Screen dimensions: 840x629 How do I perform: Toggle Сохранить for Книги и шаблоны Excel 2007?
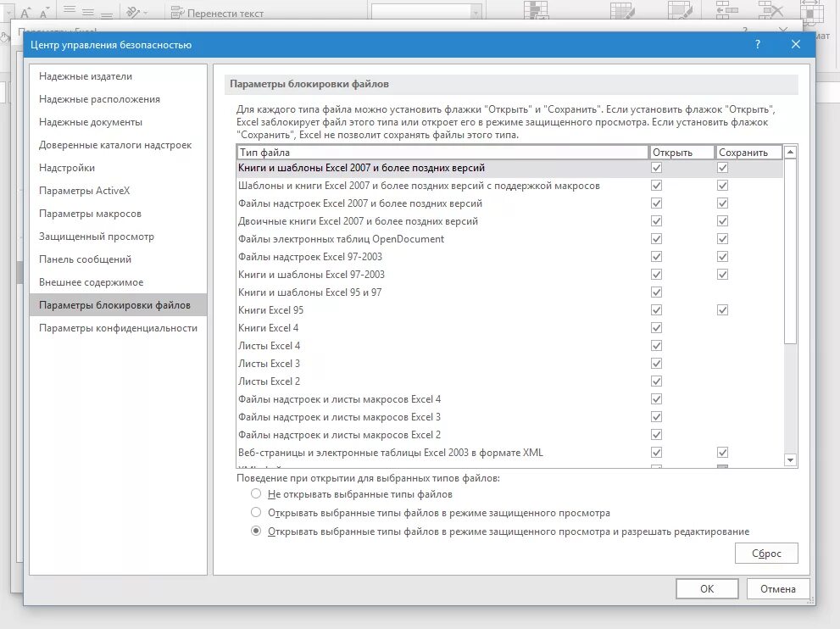point(723,168)
